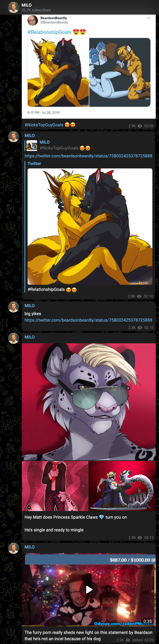The image size is (159, 644).
Task: Open BeardsonBeardly profile picture in tweet
Action: [33, 20]
